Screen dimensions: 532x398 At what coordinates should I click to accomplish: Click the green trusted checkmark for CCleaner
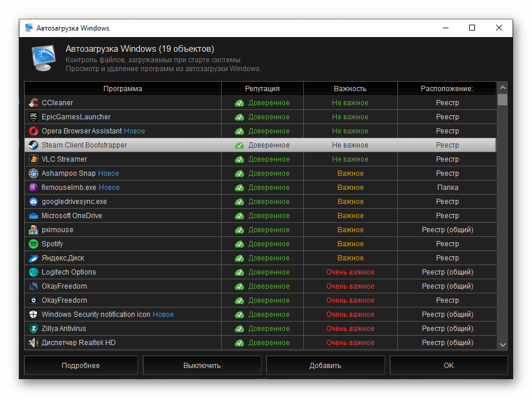coord(239,103)
